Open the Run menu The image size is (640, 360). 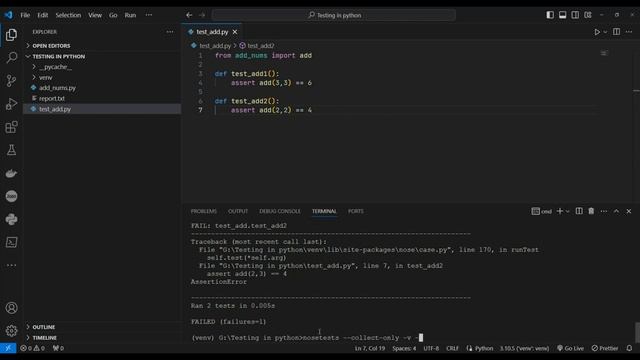130,15
